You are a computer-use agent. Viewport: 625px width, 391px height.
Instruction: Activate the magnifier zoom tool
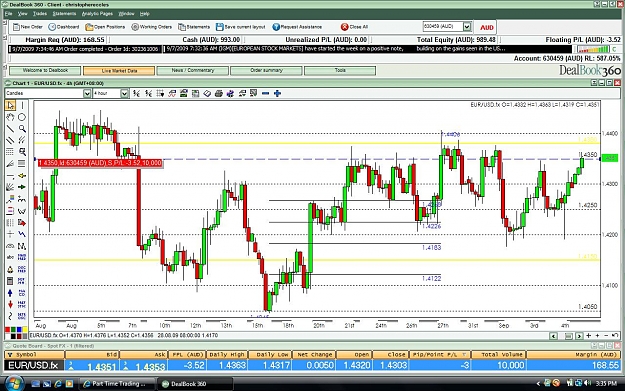click(x=22, y=129)
